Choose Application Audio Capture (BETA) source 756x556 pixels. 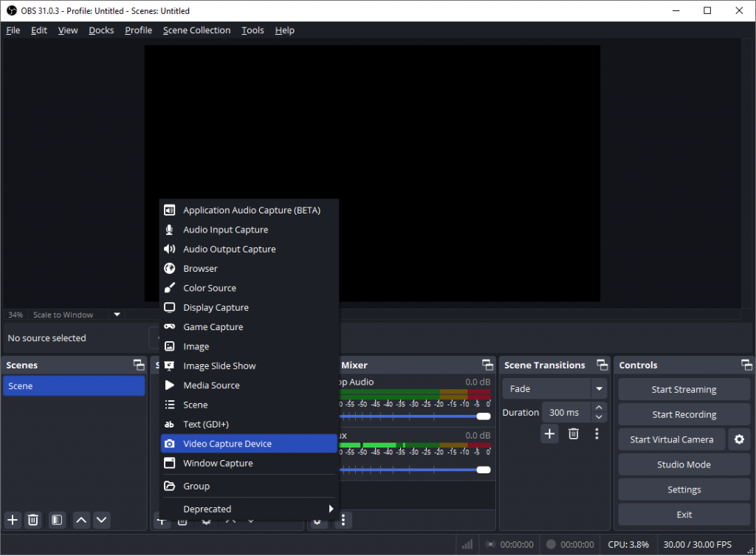click(249, 210)
